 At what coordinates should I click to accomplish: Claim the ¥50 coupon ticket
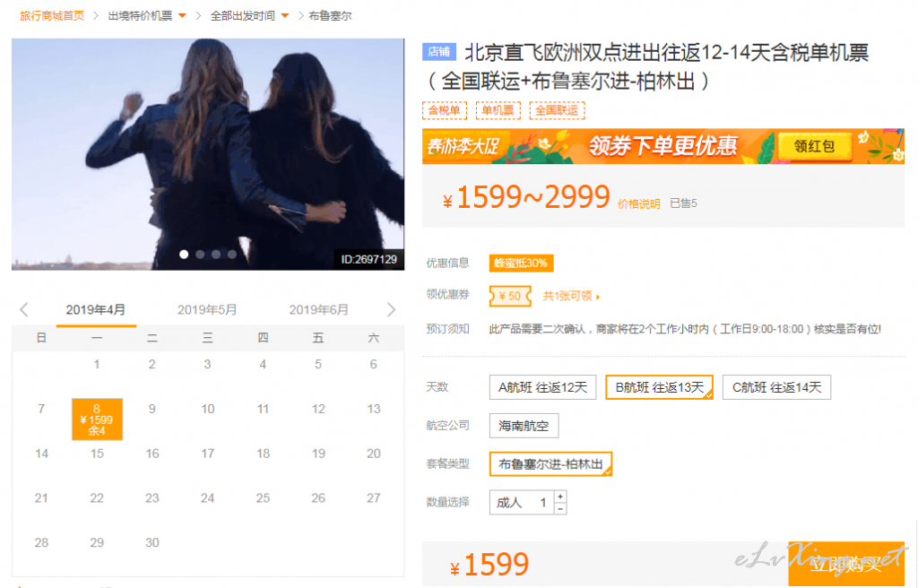coord(510,296)
